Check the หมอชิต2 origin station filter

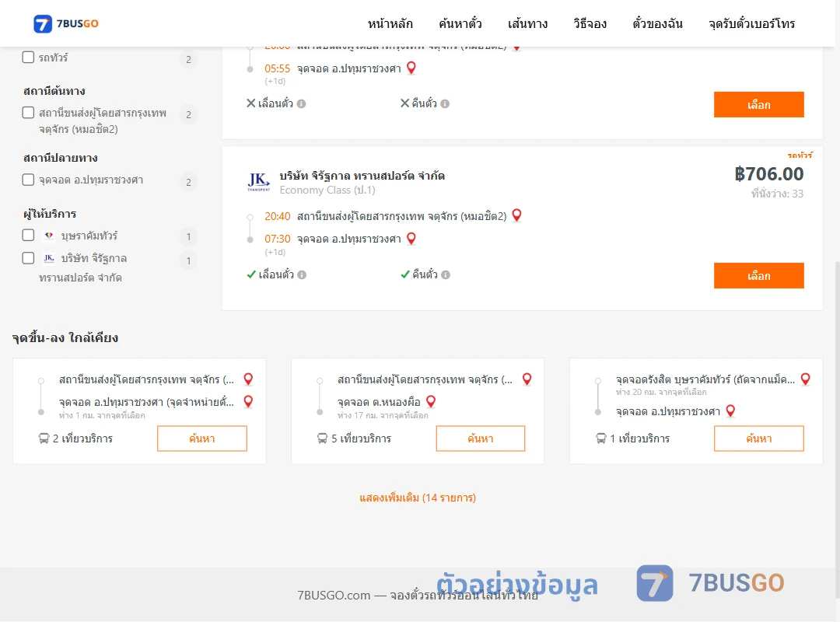point(28,113)
